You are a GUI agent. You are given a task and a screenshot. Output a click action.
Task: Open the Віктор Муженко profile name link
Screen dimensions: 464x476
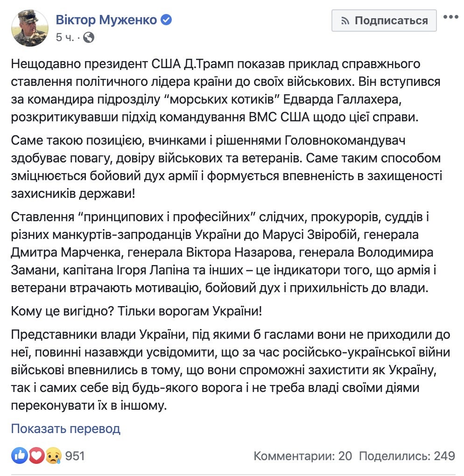click(107, 20)
